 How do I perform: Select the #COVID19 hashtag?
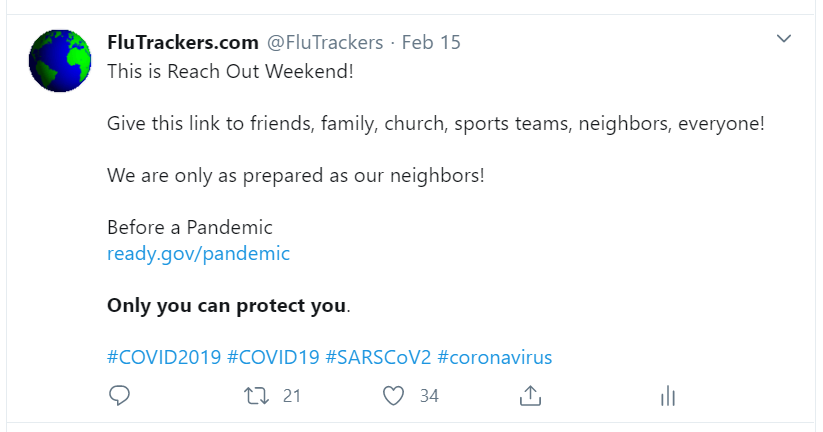273,357
